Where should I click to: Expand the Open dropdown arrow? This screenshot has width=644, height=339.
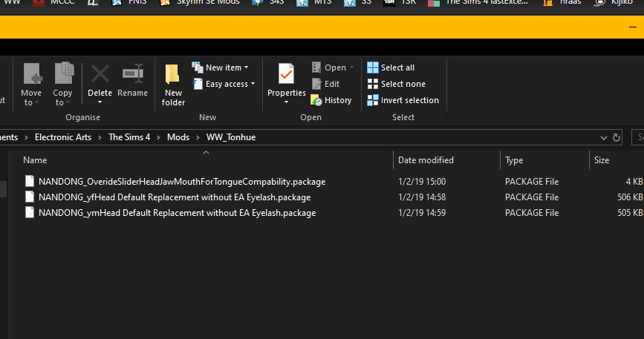click(351, 68)
